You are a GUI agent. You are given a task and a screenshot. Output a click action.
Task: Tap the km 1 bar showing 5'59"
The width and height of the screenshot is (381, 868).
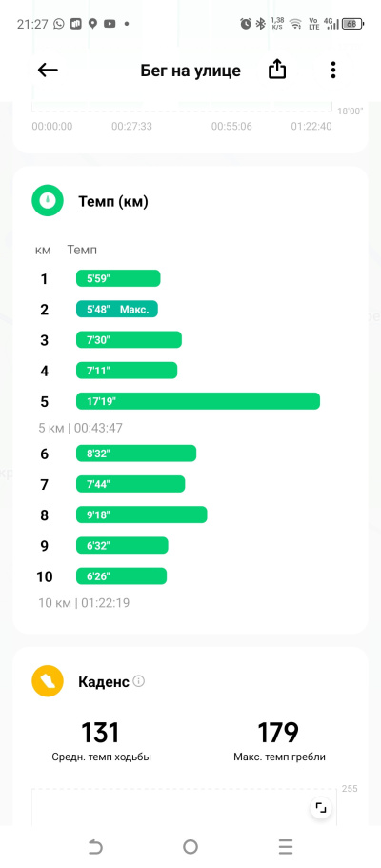(x=118, y=278)
